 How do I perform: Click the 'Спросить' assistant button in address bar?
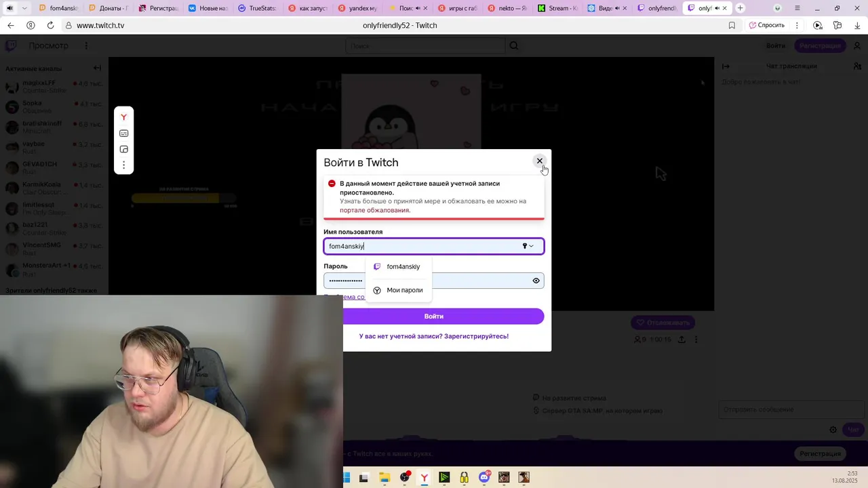point(767,25)
